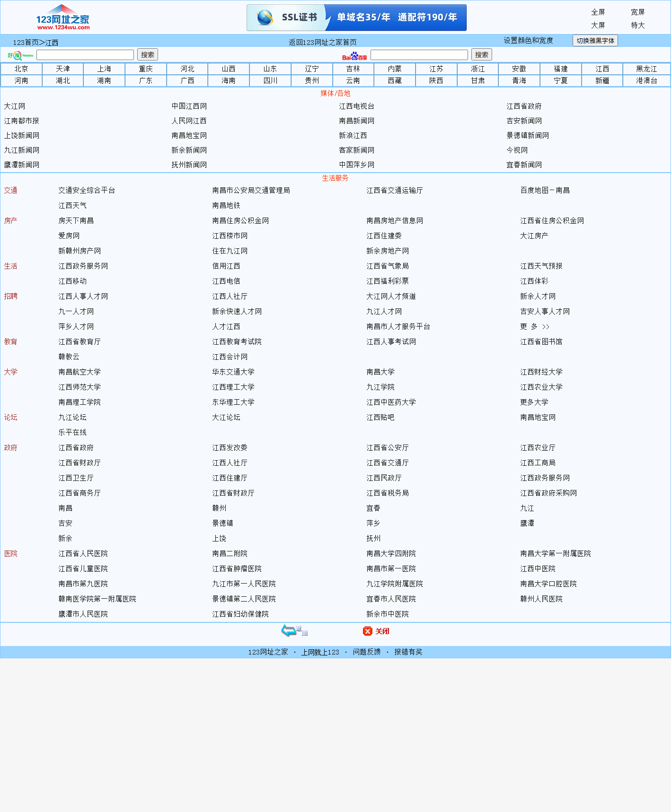Toggle 切换雅黑字体 font button
Screen dimensions: 671x812
coord(595,41)
